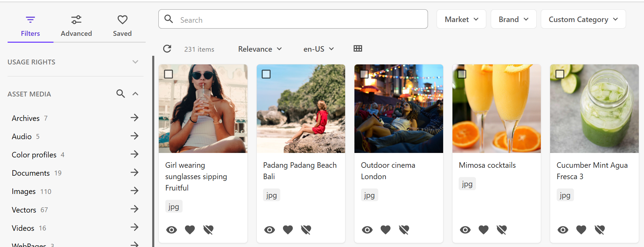644x247 pixels.
Task: Open Images category with its arrow
Action: point(134,191)
